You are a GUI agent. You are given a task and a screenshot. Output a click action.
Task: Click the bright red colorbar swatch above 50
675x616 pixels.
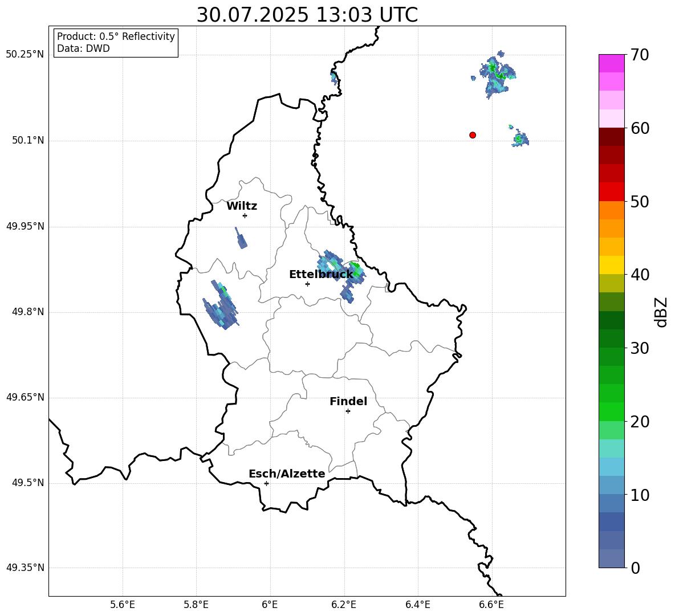tap(612, 192)
